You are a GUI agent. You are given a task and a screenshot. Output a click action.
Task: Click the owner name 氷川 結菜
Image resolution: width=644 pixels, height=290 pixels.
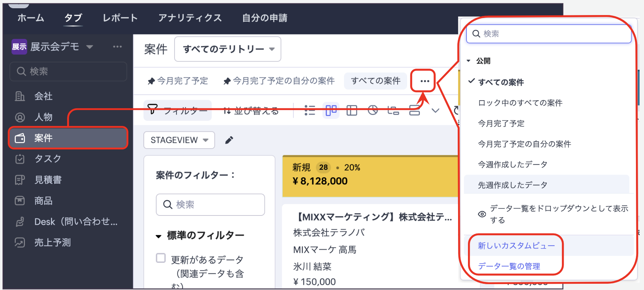pos(312,267)
